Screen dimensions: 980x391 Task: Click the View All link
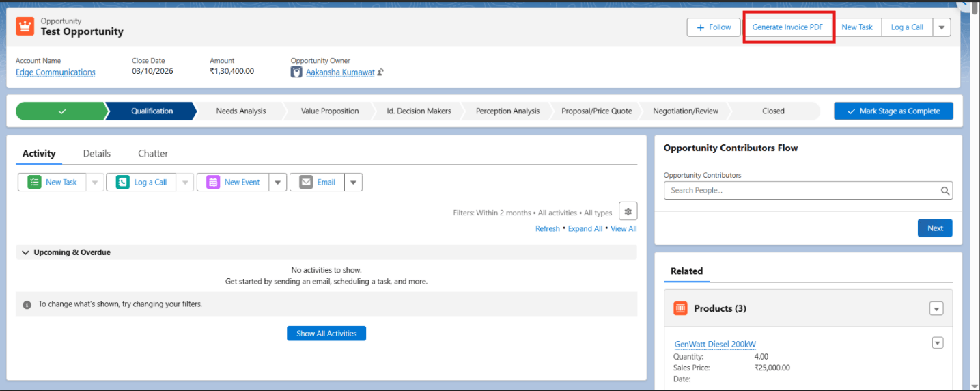point(624,229)
